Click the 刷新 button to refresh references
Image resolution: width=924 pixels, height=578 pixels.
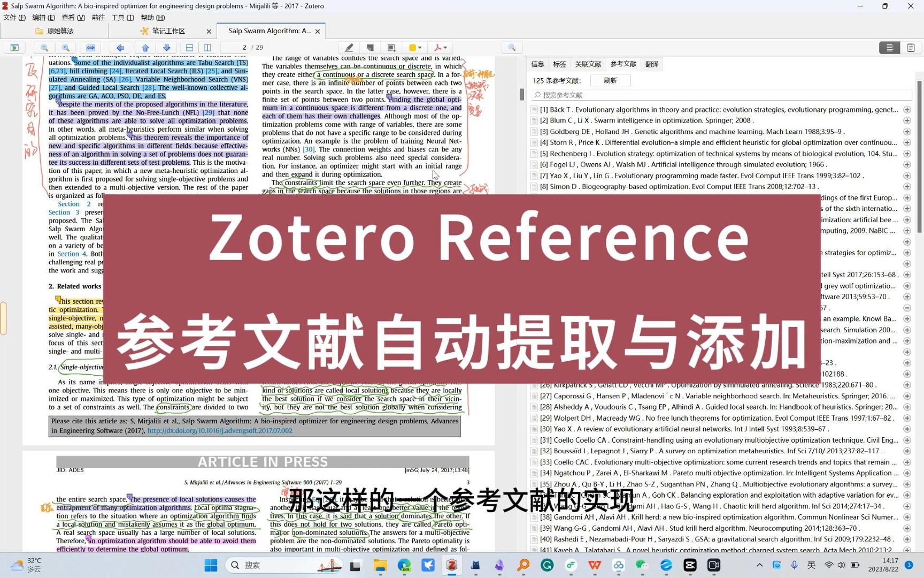click(610, 80)
